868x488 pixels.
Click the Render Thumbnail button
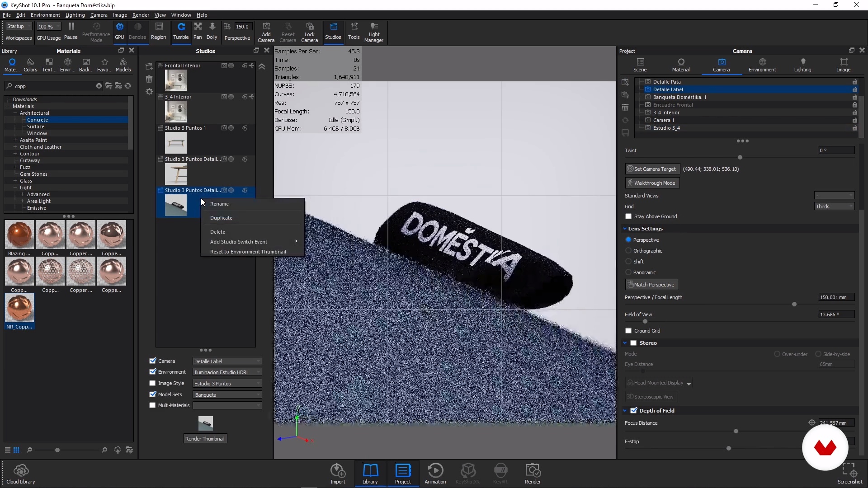pyautogui.click(x=205, y=439)
